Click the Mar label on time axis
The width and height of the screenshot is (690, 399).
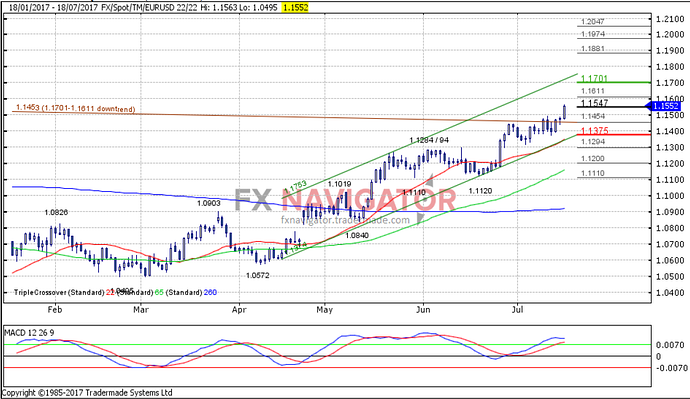pos(141,310)
